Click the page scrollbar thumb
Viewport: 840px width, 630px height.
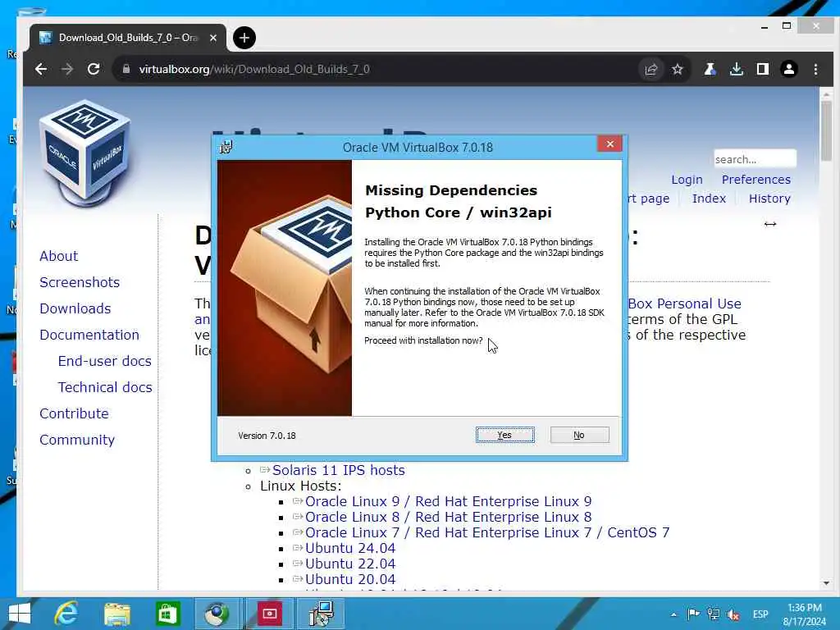(x=826, y=130)
